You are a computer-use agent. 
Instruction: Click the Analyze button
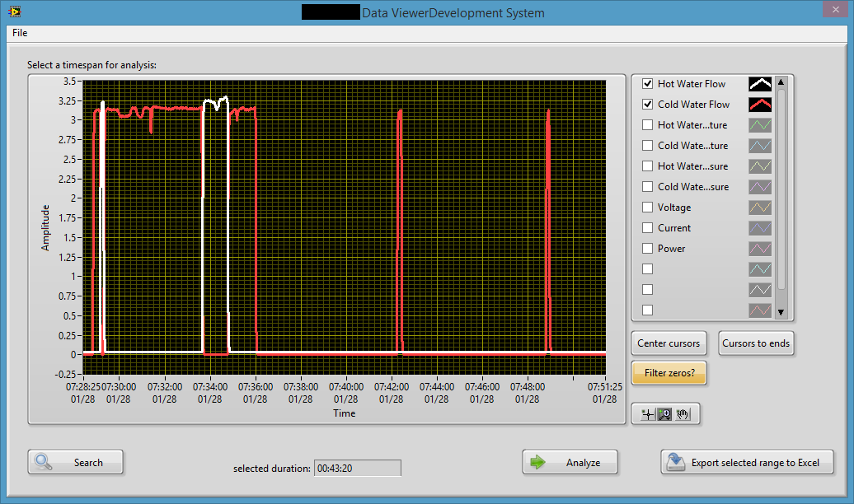point(570,462)
